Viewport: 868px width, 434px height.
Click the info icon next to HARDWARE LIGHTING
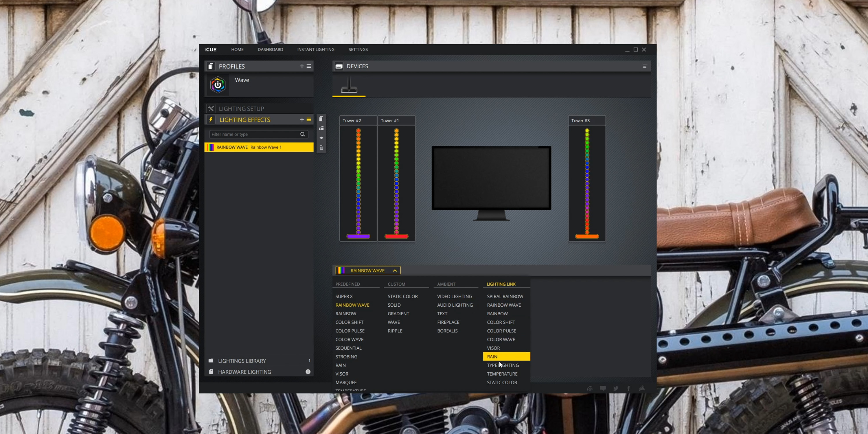309,372
